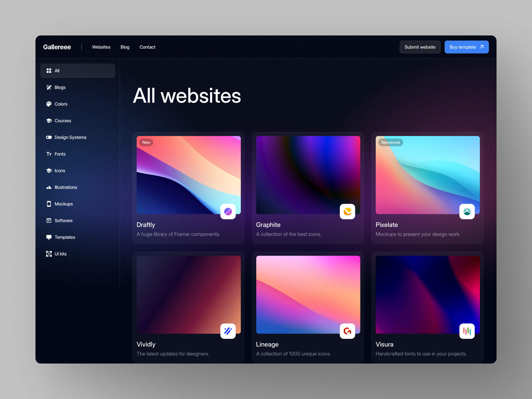Screen dimensions: 532x399
Task: Open the Fonts sidebar icon
Action: [x=49, y=154]
